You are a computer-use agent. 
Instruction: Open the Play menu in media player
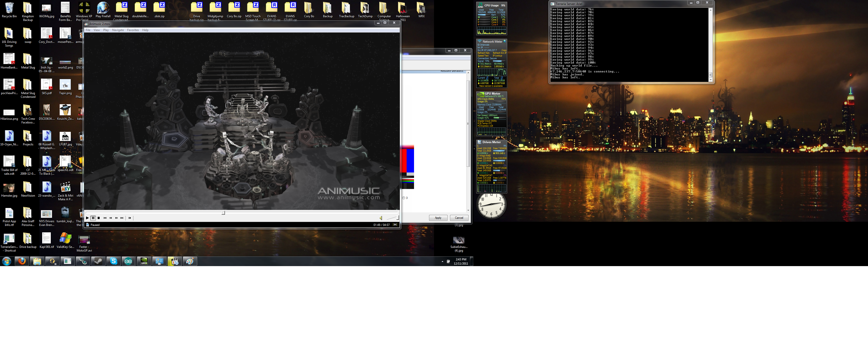click(x=106, y=30)
